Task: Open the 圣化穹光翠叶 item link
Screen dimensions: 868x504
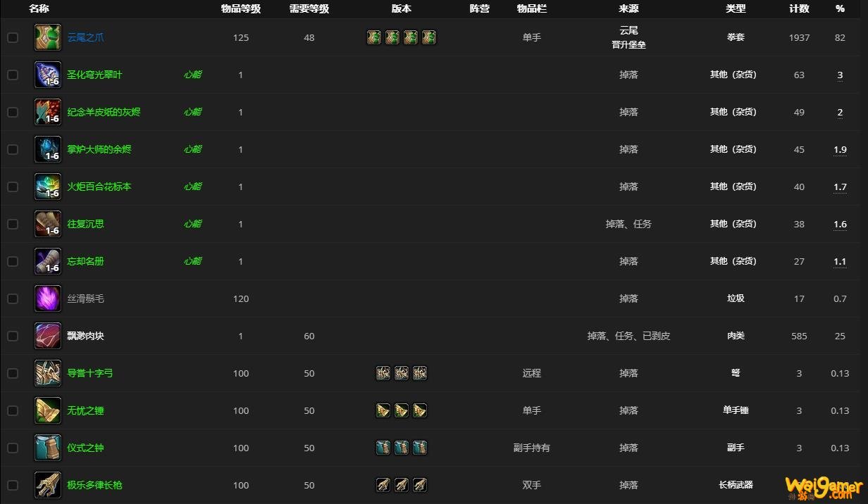Action: click(94, 75)
